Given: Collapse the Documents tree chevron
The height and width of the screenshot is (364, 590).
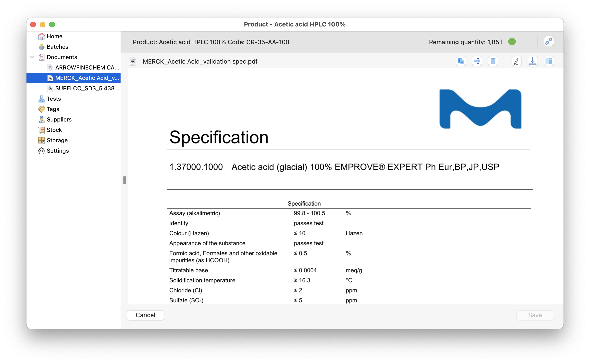Looking at the screenshot, I should [x=32, y=57].
